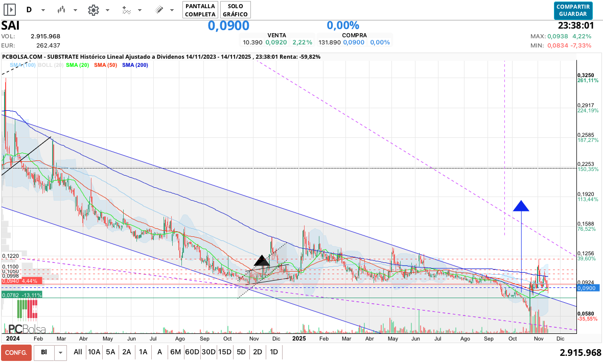
Task: Open the settings gear icon
Action: 93,10
